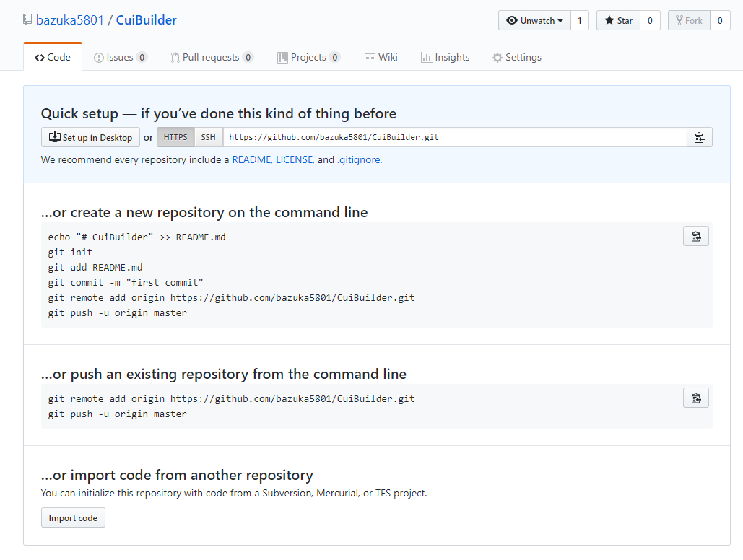
Task: Open the Unwatch dropdown menu
Action: [x=534, y=20]
